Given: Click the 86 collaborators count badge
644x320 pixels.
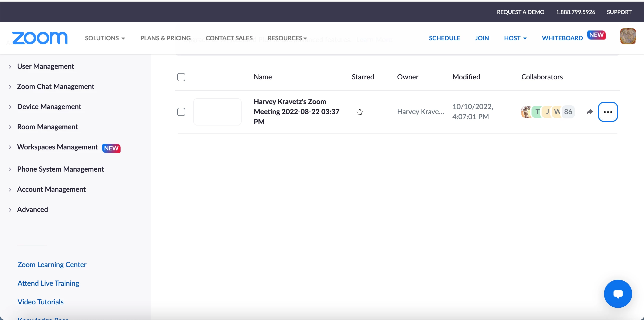Looking at the screenshot, I should tap(568, 112).
